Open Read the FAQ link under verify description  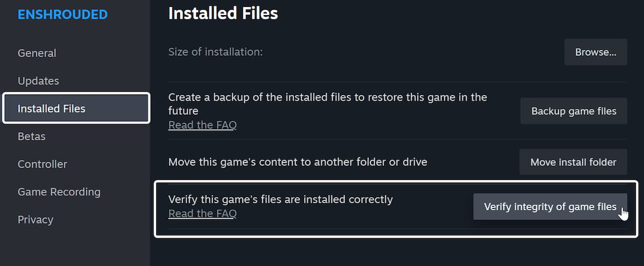click(202, 214)
